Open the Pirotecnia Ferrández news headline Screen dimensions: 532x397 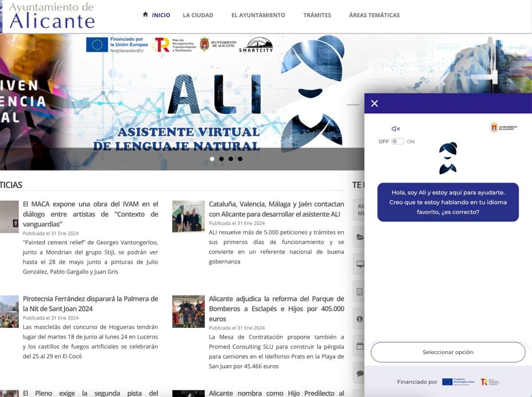click(90, 304)
